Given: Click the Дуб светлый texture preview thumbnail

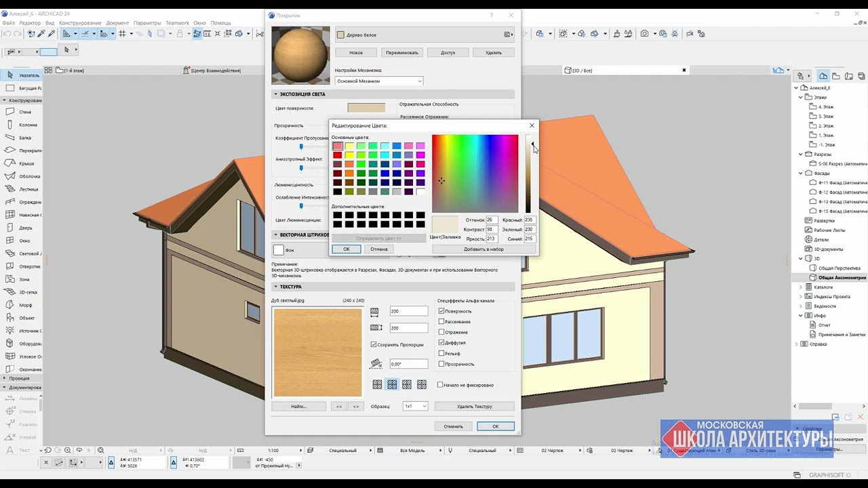Looking at the screenshot, I should [317, 352].
